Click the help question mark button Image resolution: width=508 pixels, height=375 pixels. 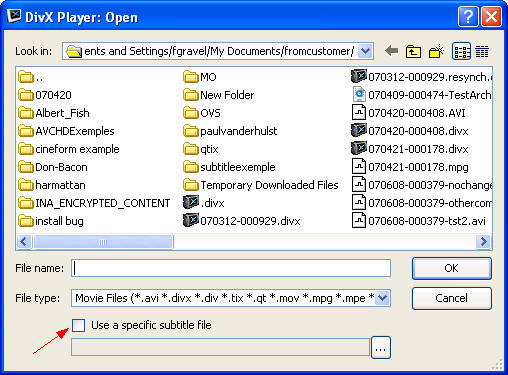coord(468,16)
